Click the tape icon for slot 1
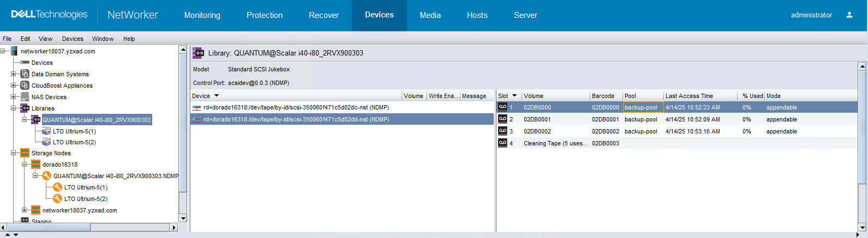Screen dimensions: 868x238 point(502,107)
